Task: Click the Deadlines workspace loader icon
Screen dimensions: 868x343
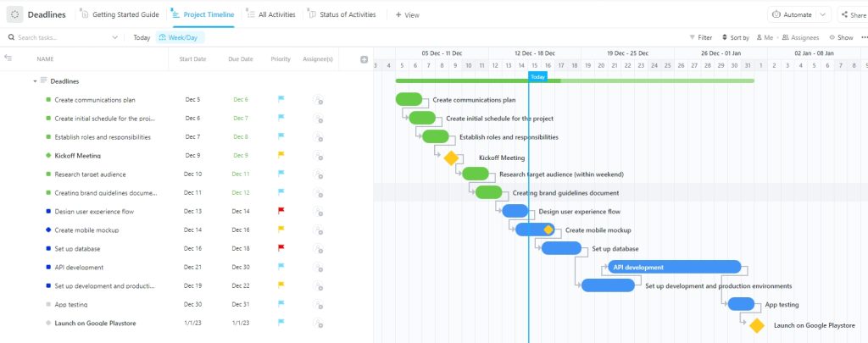Action: (14, 14)
